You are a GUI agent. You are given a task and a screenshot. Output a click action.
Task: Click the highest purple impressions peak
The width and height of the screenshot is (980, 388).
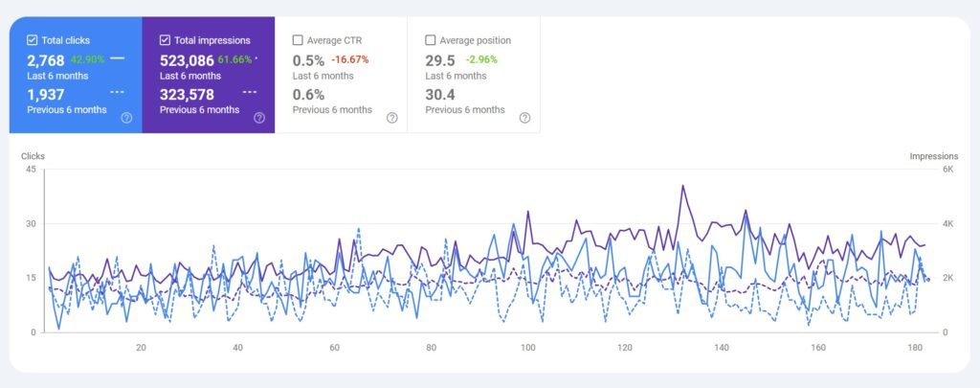[682, 186]
